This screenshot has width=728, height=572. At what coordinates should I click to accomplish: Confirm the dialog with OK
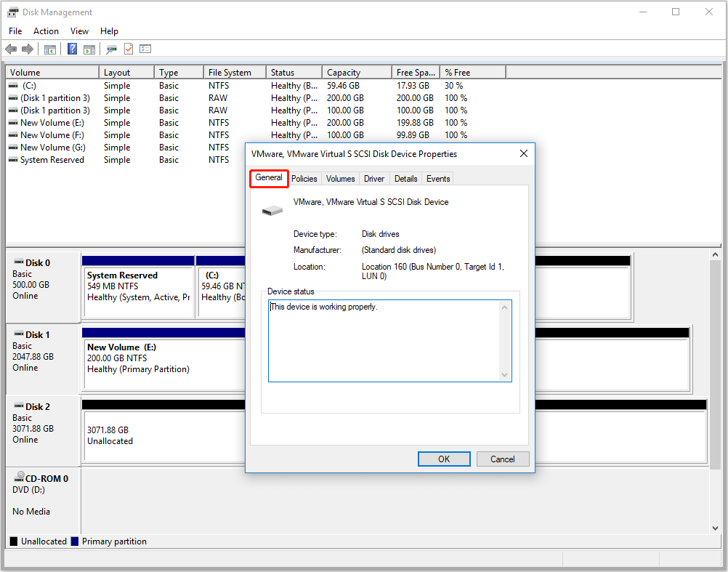[444, 459]
